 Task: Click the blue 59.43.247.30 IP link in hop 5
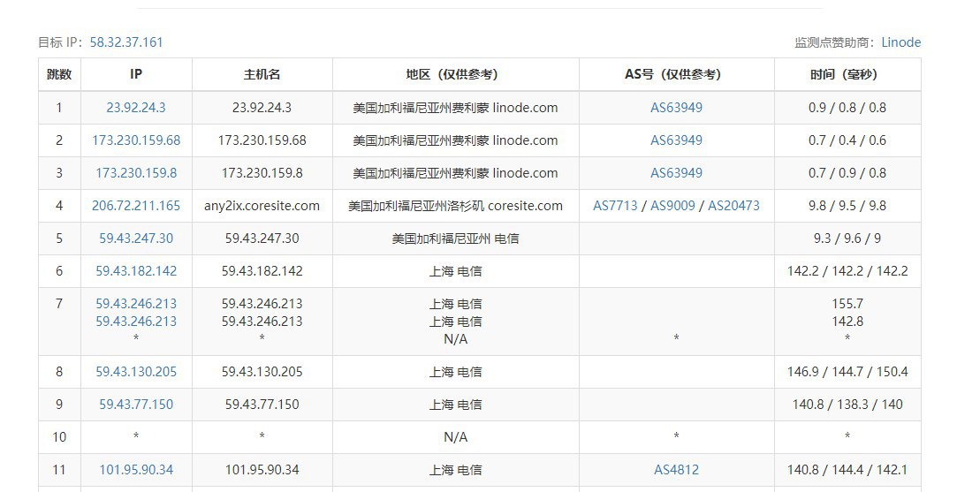pos(136,238)
